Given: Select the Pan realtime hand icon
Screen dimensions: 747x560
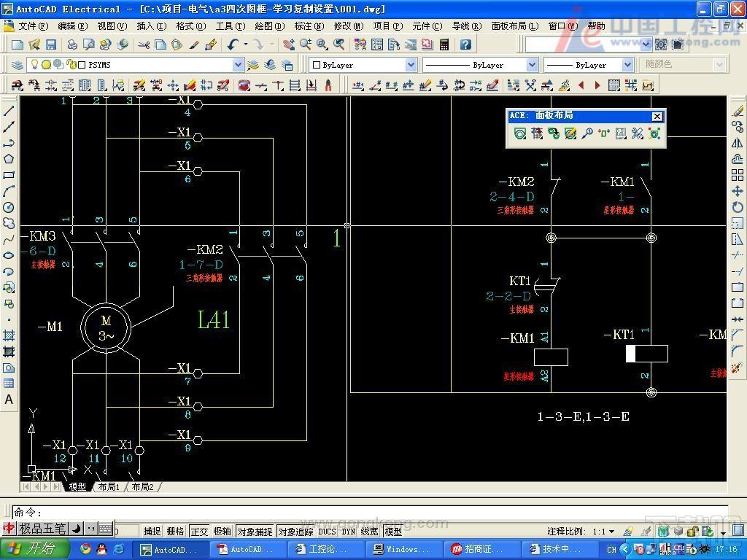Looking at the screenshot, I should (288, 44).
